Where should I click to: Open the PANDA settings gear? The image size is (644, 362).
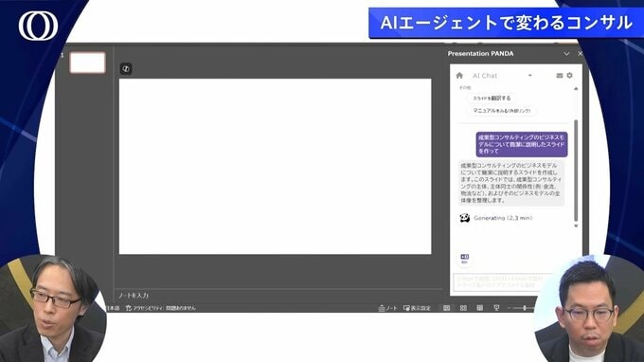coord(570,75)
